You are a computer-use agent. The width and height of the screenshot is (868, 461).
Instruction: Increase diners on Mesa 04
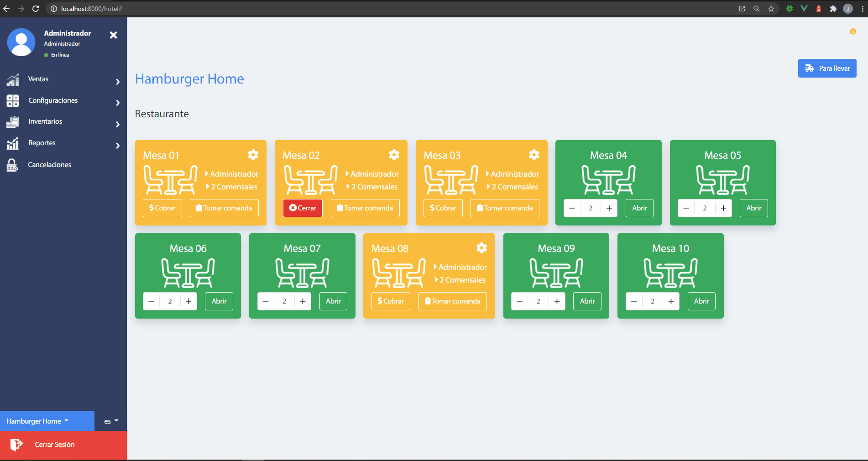click(x=609, y=208)
